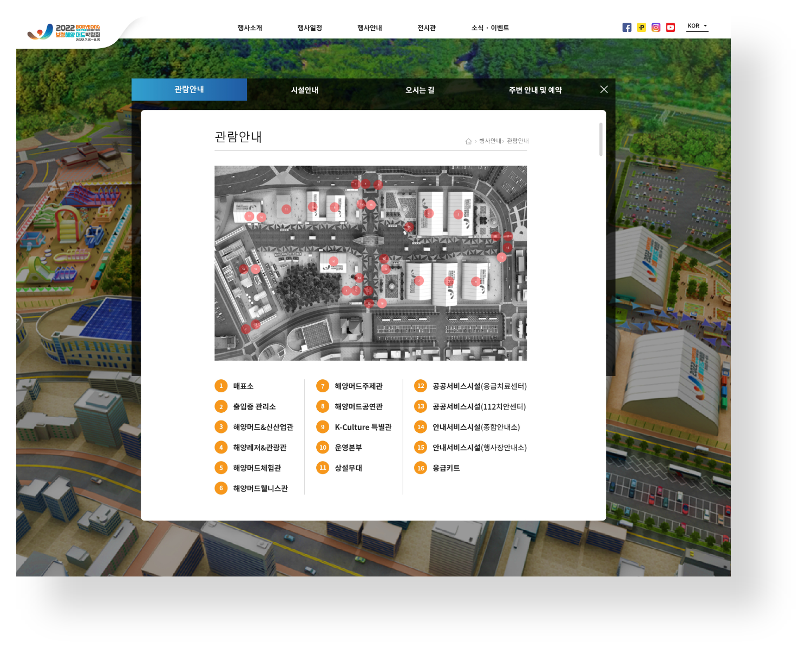The width and height of the screenshot is (812, 658).
Task: Select the 해양머드공연관 legend text
Action: pyautogui.click(x=358, y=407)
